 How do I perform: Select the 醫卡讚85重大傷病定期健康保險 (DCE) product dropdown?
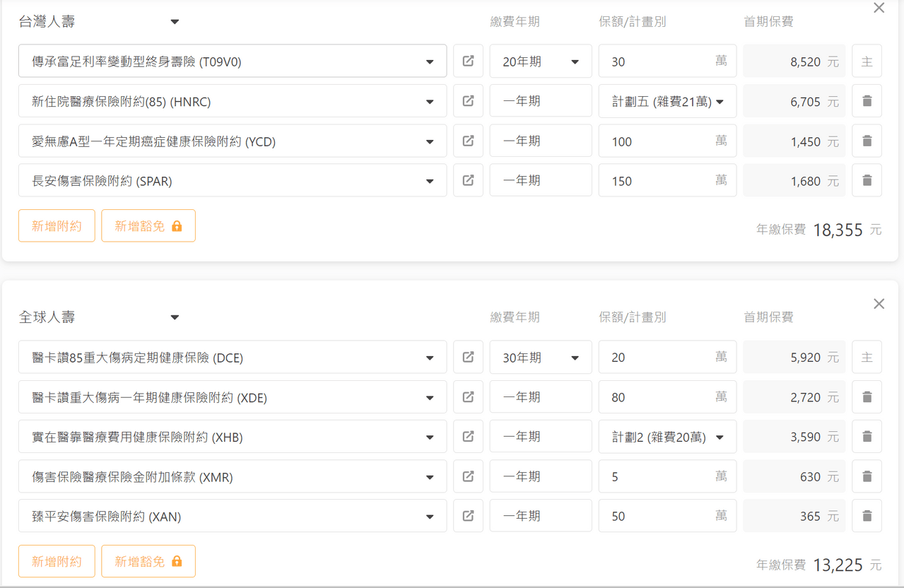pyautogui.click(x=233, y=358)
